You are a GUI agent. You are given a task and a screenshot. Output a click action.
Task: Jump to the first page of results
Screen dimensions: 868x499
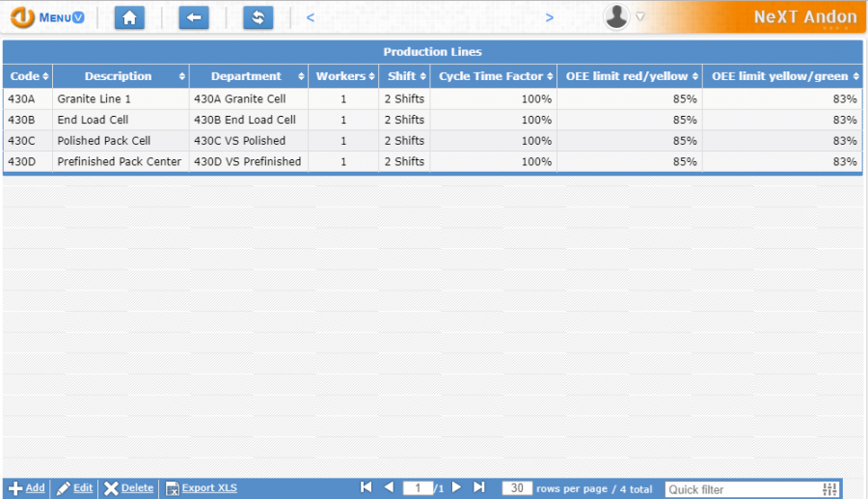point(366,487)
